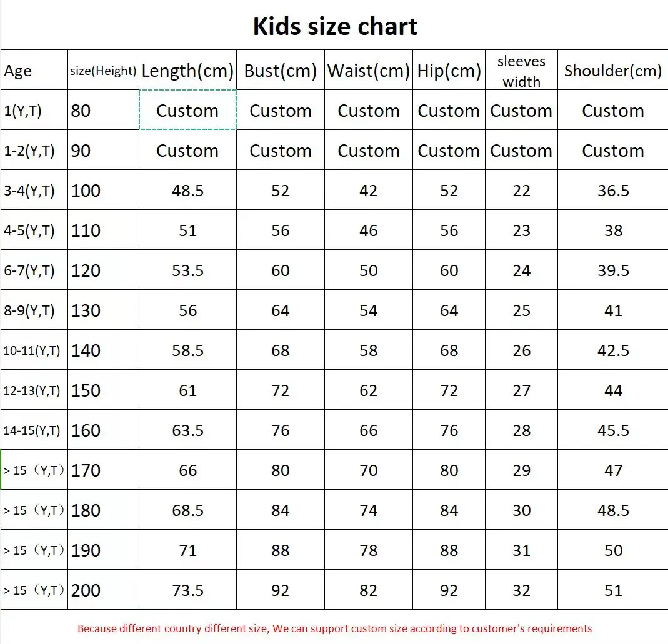Click the size 120 height cell

tap(102, 270)
